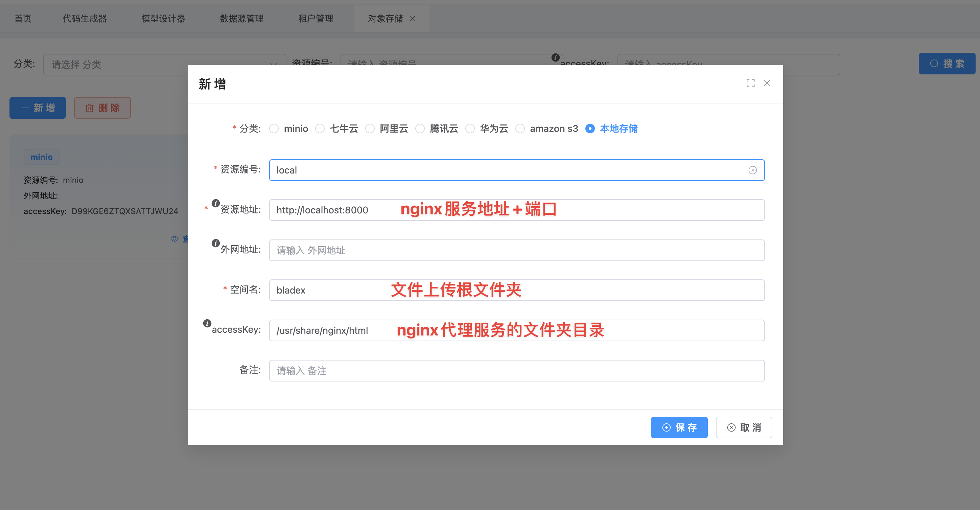This screenshot has width=980, height=510.
Task: Open the 数据源管理 tab
Action: tap(241, 18)
